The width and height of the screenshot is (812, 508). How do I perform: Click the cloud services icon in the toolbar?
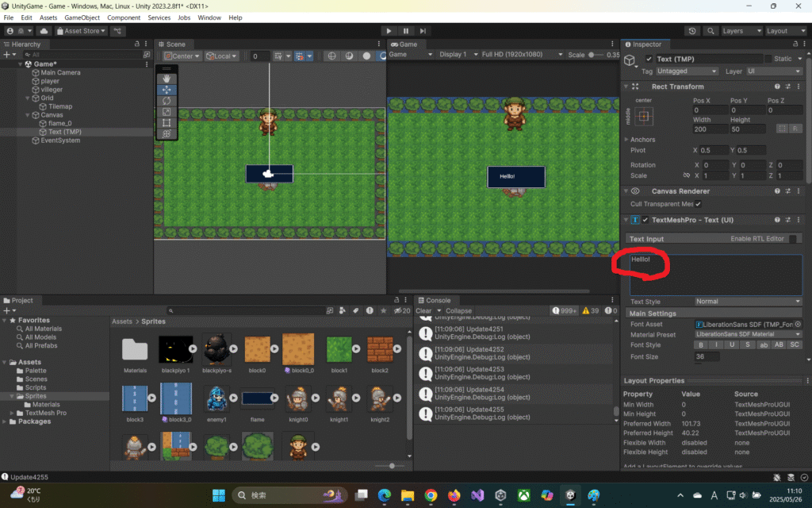44,31
